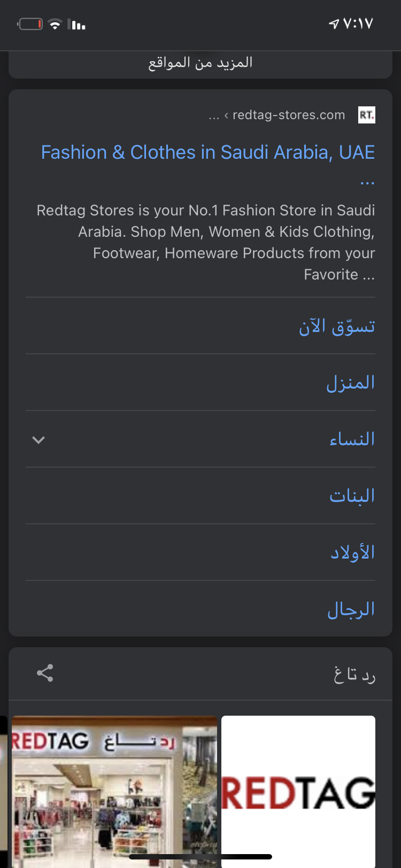This screenshot has width=401, height=868.
Task: Open the النساء sitelink
Action: pos(352,439)
